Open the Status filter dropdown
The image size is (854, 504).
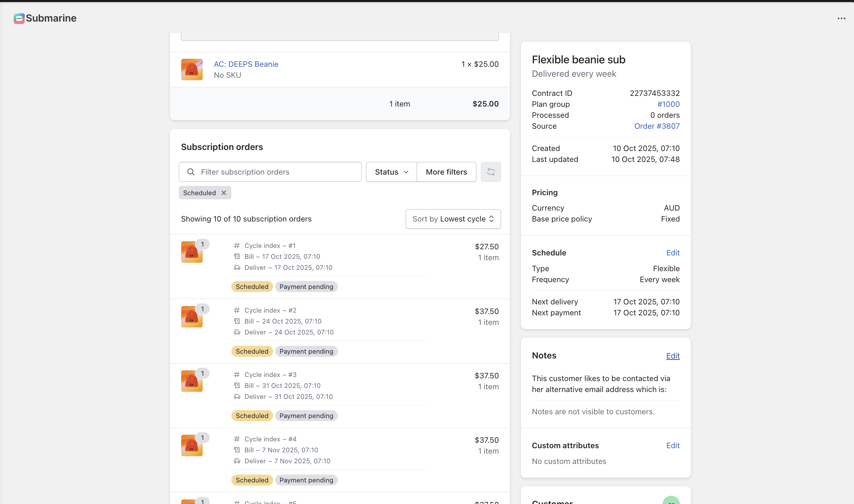[391, 172]
